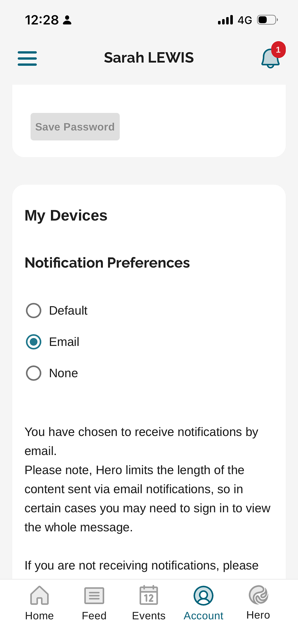Tap the Home house icon
The image size is (298, 644).
click(x=39, y=595)
